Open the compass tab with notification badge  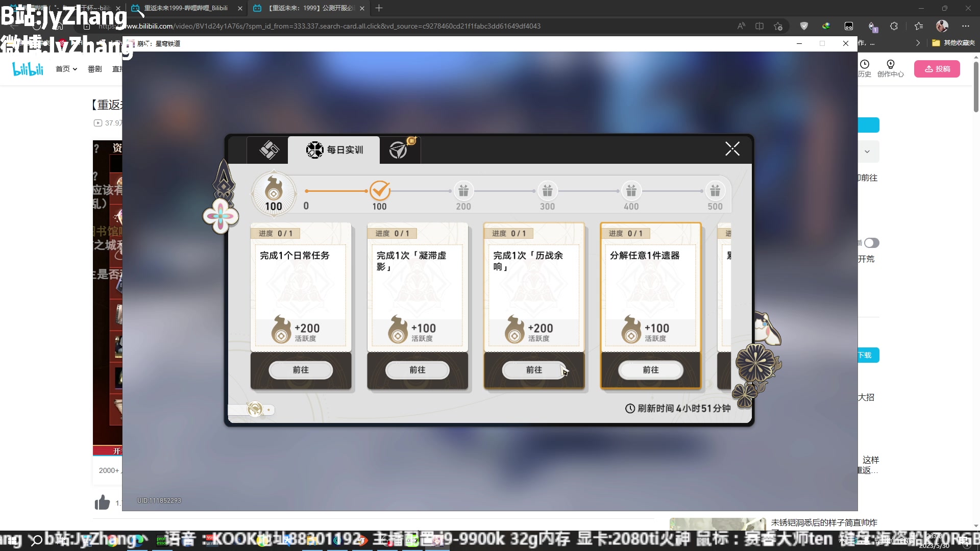point(400,150)
